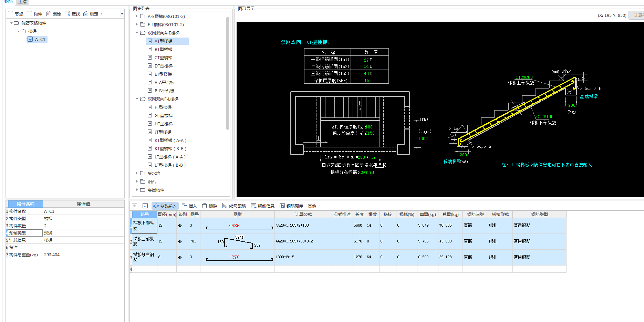
Task: Open the 其他 dropdown menu
Action: pyautogui.click(x=314, y=206)
